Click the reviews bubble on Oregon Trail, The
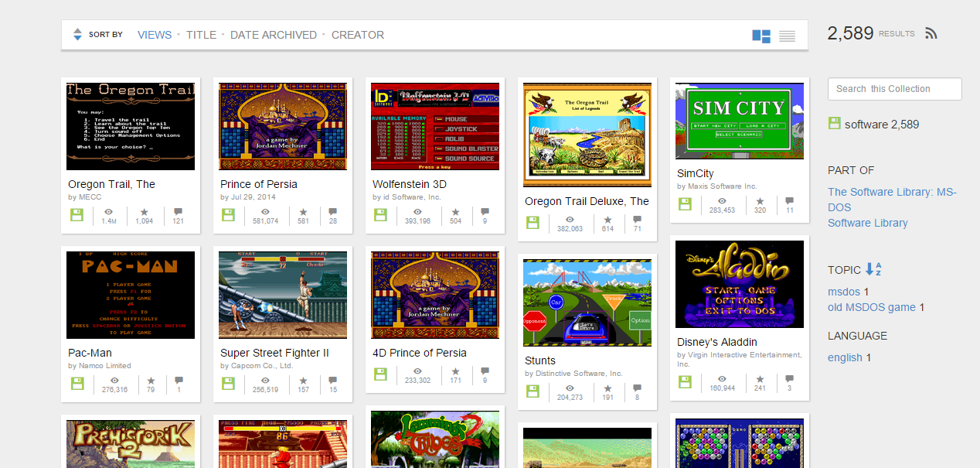This screenshot has width=980, height=468. coord(179,211)
